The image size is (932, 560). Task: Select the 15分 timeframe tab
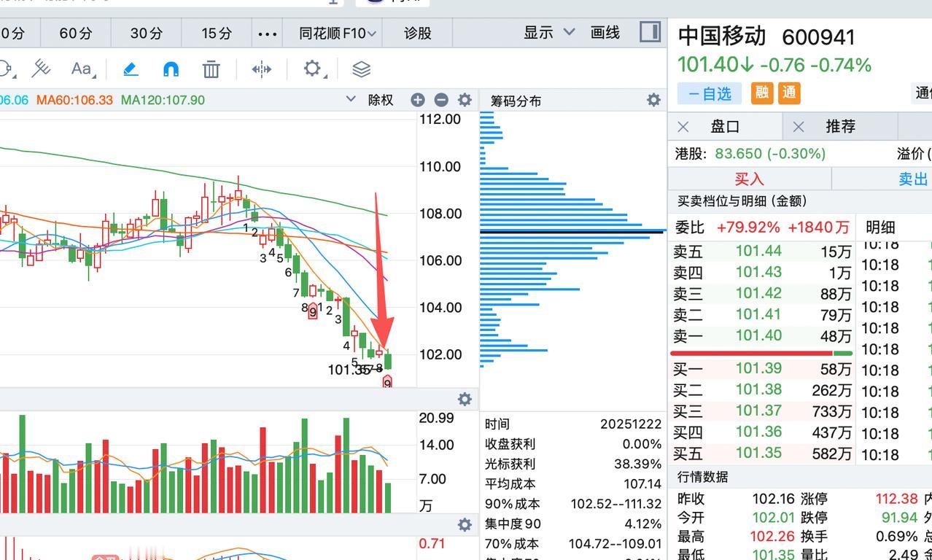tap(215, 33)
